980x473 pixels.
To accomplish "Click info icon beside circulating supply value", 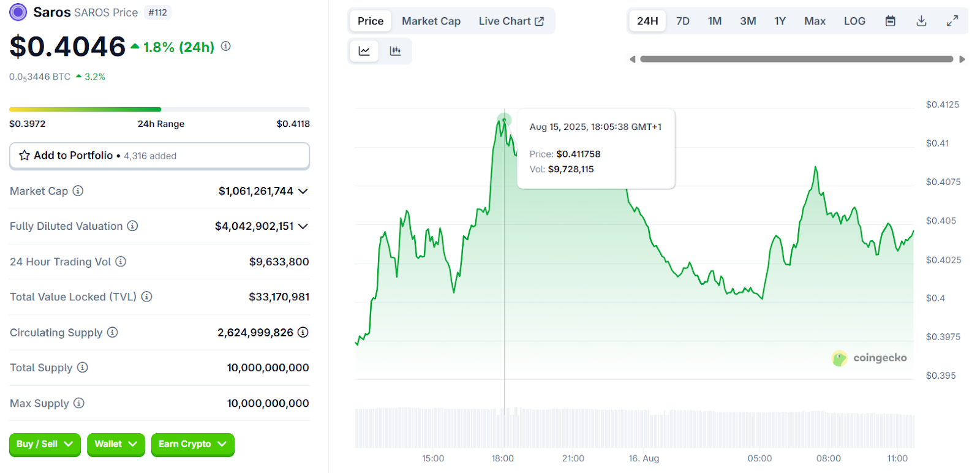I will (303, 332).
